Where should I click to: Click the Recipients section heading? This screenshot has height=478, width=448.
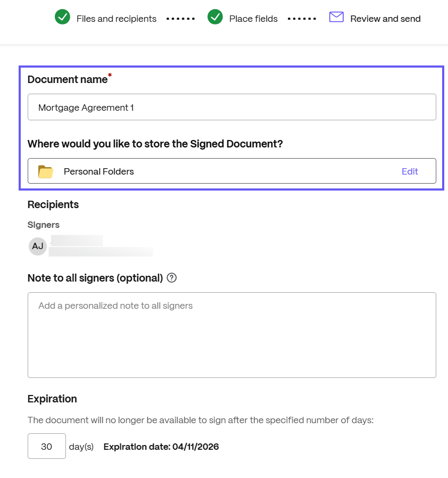(53, 204)
